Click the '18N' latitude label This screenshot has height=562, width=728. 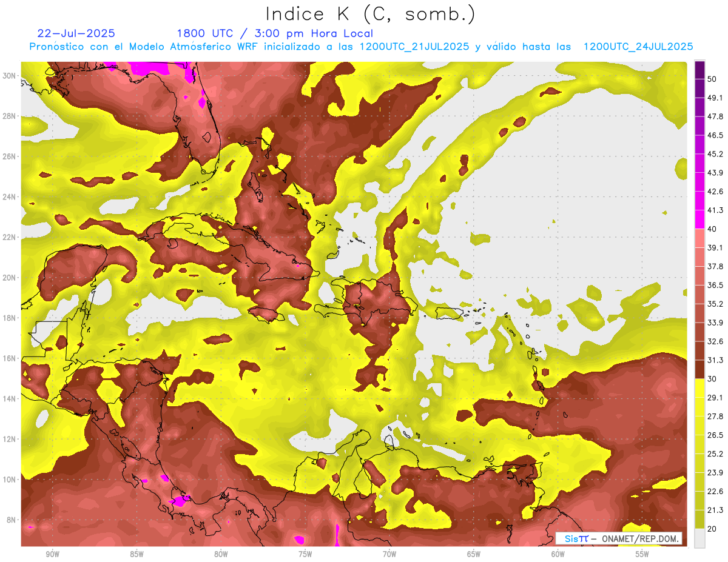(10, 318)
